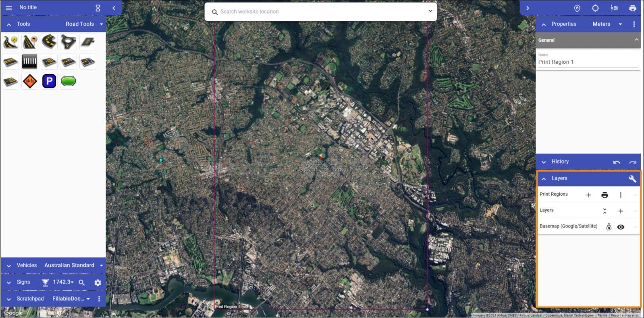Click the print icon in top toolbar
This screenshot has width=644, height=318.
pyautogui.click(x=633, y=8)
